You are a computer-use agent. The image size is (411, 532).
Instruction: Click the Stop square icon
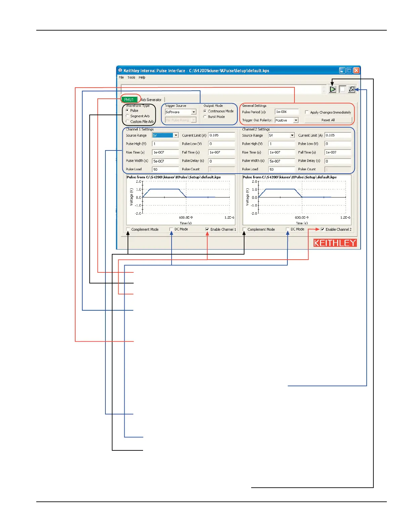click(342, 89)
